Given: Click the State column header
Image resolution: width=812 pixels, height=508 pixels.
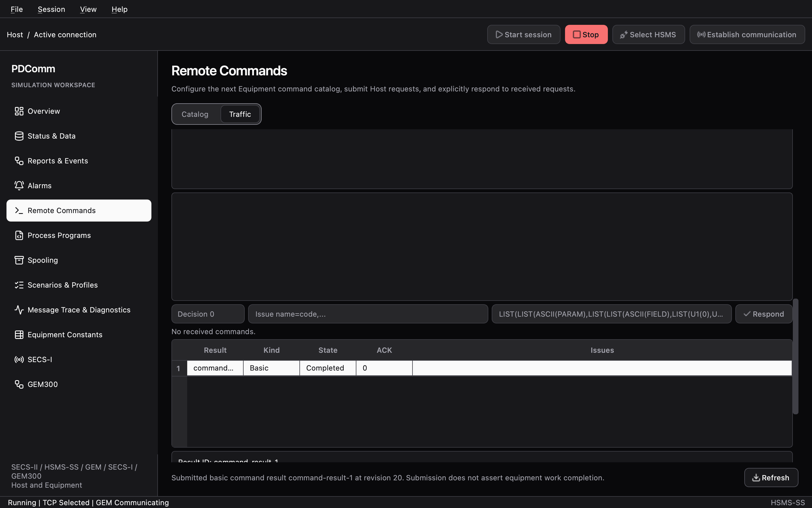Looking at the screenshot, I should click(x=328, y=351).
